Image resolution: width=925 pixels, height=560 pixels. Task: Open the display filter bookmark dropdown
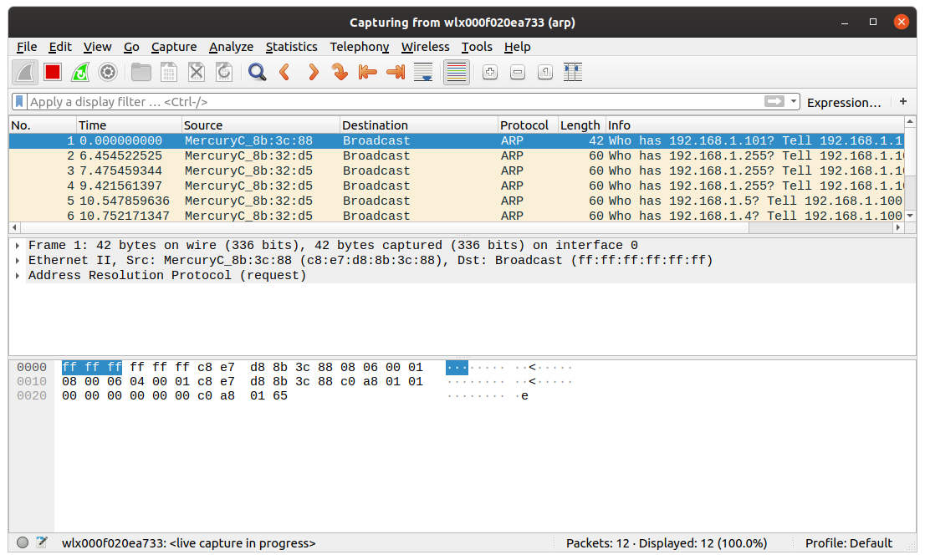pos(18,100)
